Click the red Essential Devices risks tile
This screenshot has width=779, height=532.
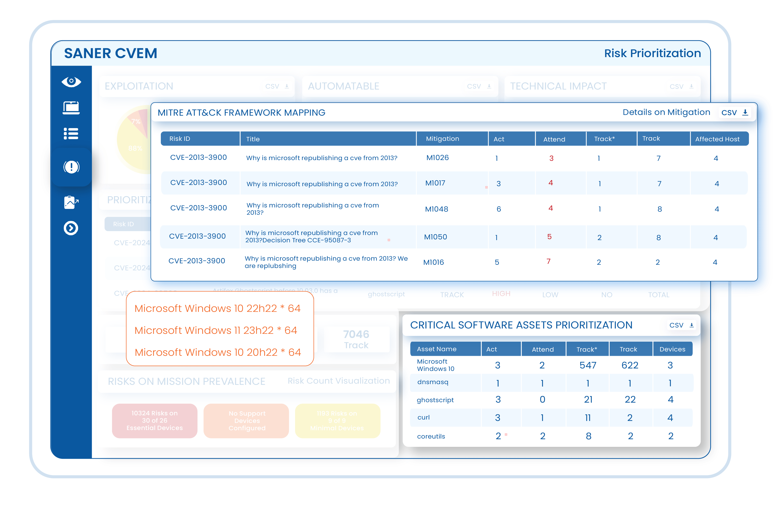(x=154, y=421)
